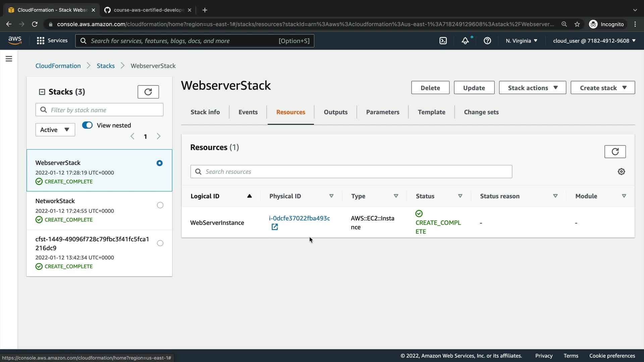The image size is (644, 362).
Task: Toggle the View nested switch
Action: click(x=88, y=125)
